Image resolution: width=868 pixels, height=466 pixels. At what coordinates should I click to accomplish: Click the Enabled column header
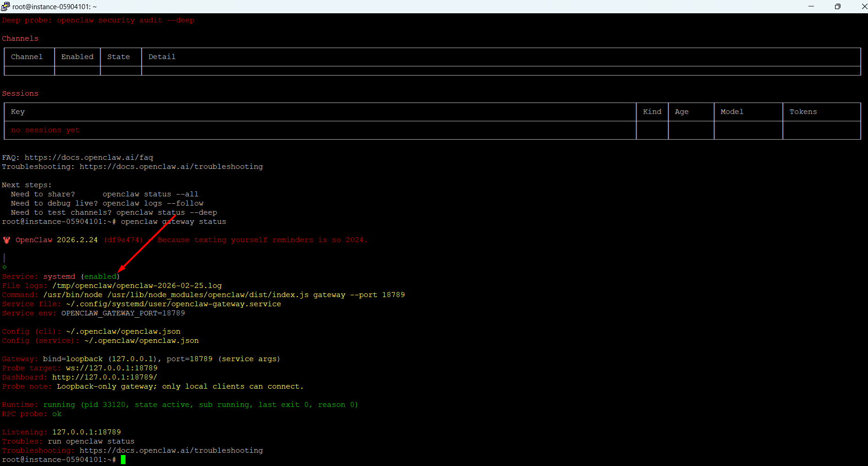[77, 57]
